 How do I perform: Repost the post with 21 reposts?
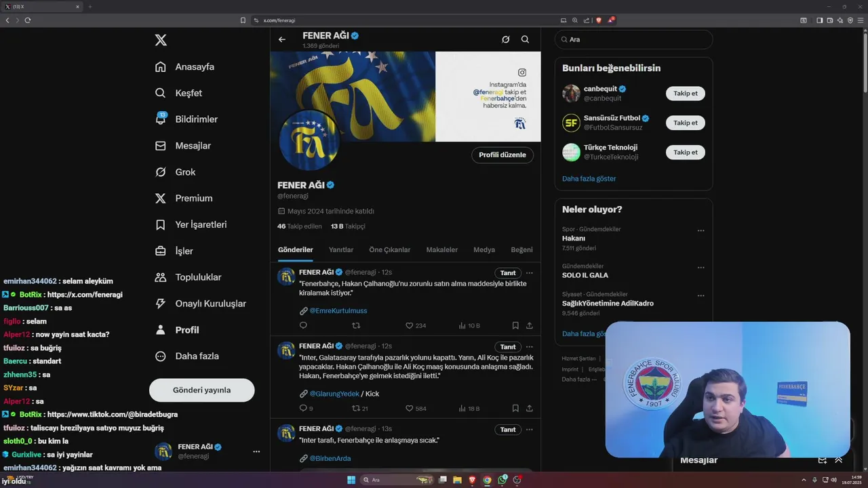pos(359,408)
